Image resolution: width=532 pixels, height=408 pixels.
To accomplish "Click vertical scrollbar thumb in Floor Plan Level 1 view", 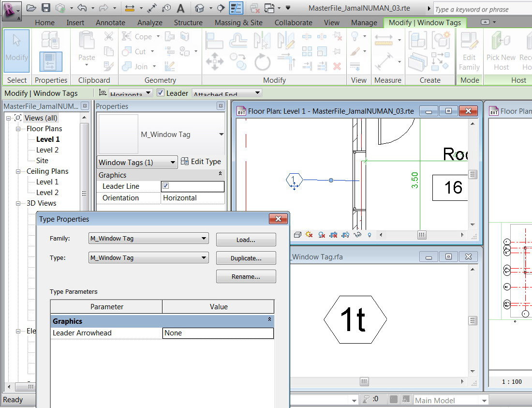I will point(473,174).
